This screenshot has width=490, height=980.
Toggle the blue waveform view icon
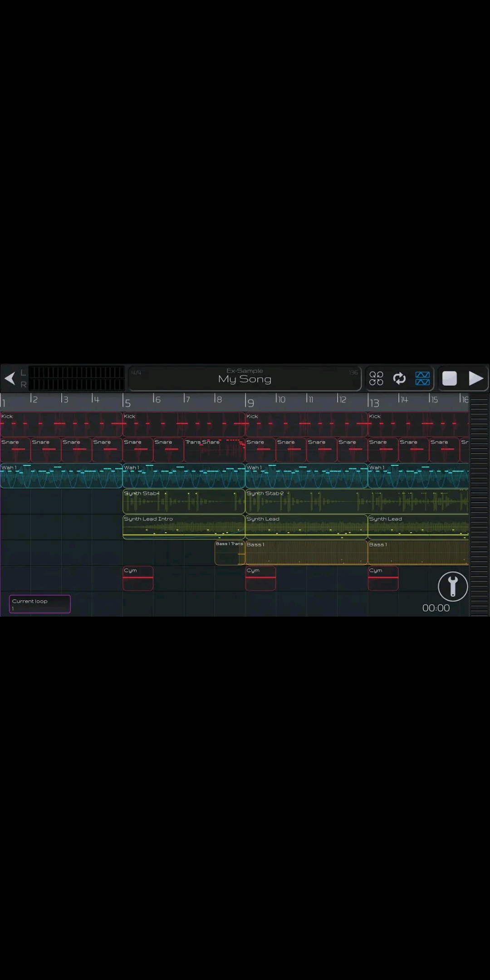point(422,378)
